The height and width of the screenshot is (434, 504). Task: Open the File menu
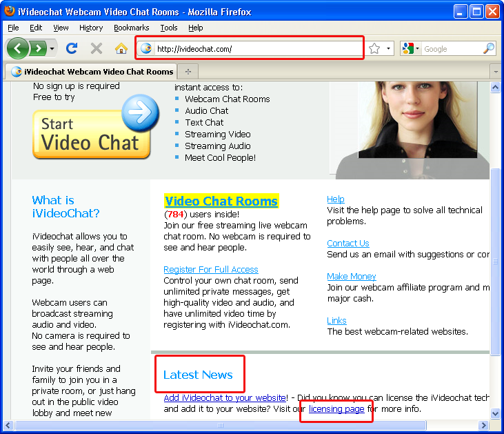[13, 28]
